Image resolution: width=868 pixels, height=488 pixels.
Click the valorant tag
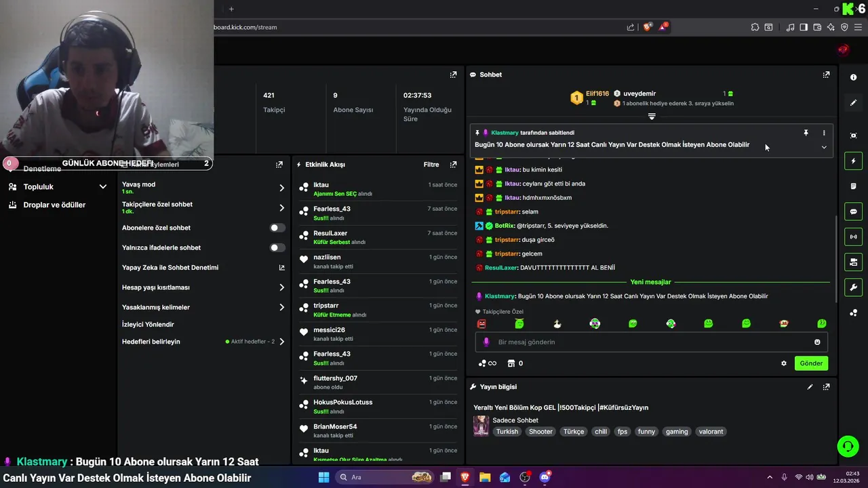[711, 432]
